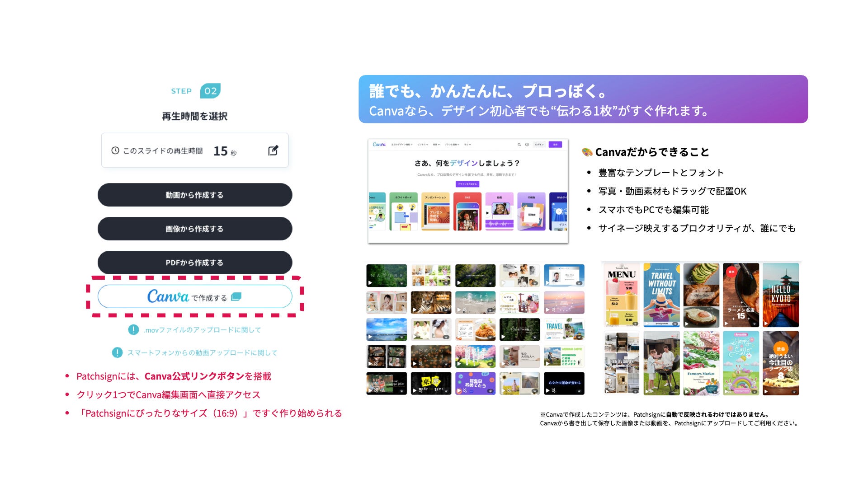The width and height of the screenshot is (868, 488).
Task: Click the info icon for .mov upload note
Action: coord(133,330)
